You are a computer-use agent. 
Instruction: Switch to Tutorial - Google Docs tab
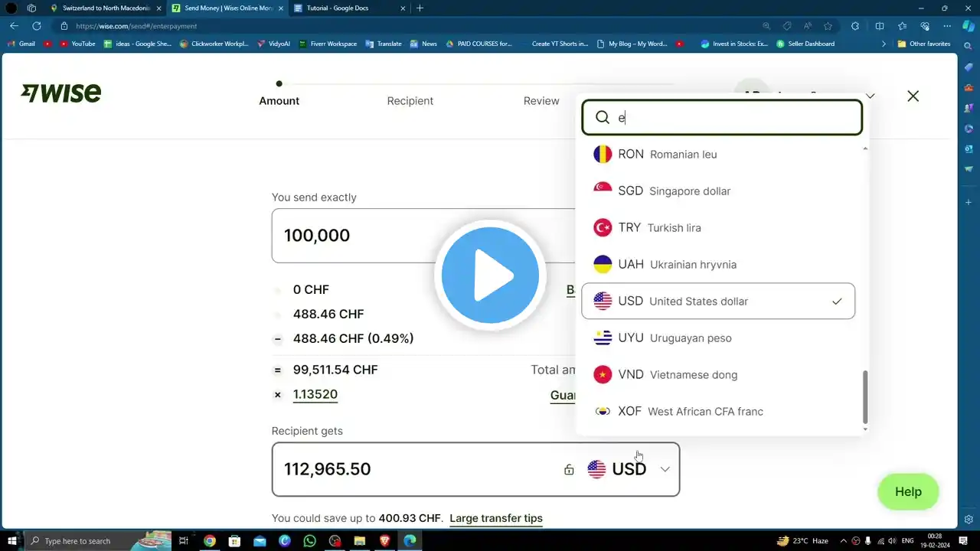tap(349, 8)
